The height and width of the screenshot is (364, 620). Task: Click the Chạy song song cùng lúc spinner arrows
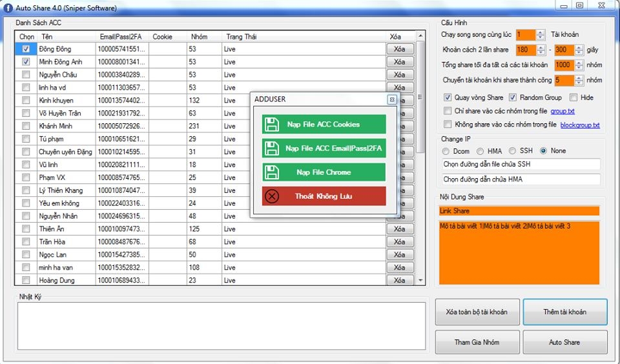click(541, 35)
